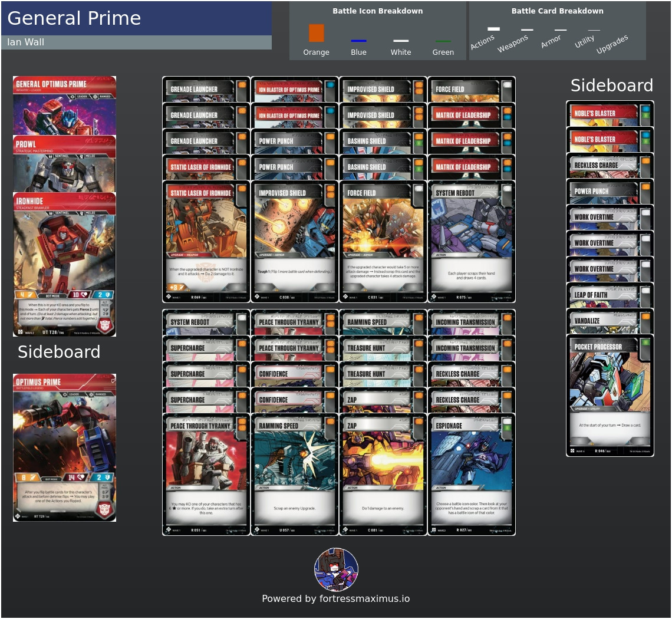Select the Pocket Processor sideboard card artwork

(610, 395)
